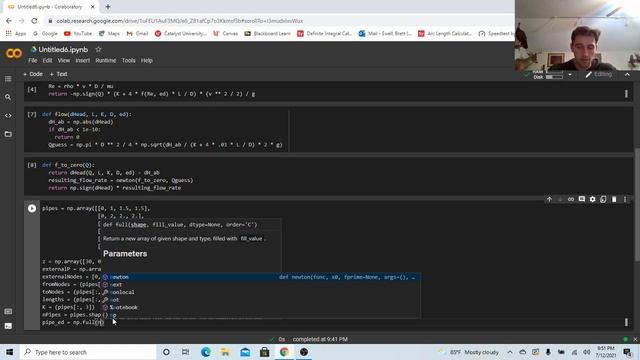Screen dimensions: 640x360
Task: Click the Gmail bookmark
Action: point(138,33)
